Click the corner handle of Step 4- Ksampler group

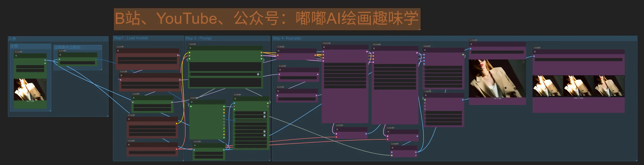[x=636, y=160]
